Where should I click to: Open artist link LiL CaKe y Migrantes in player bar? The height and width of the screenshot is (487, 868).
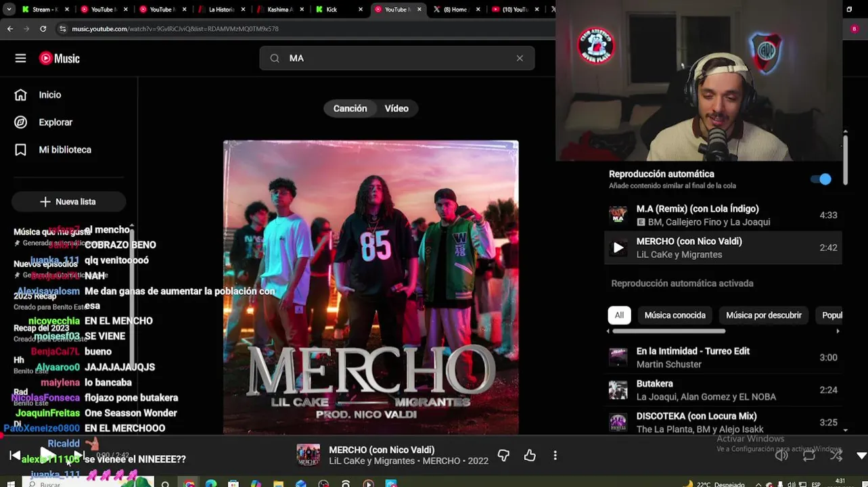371,461
